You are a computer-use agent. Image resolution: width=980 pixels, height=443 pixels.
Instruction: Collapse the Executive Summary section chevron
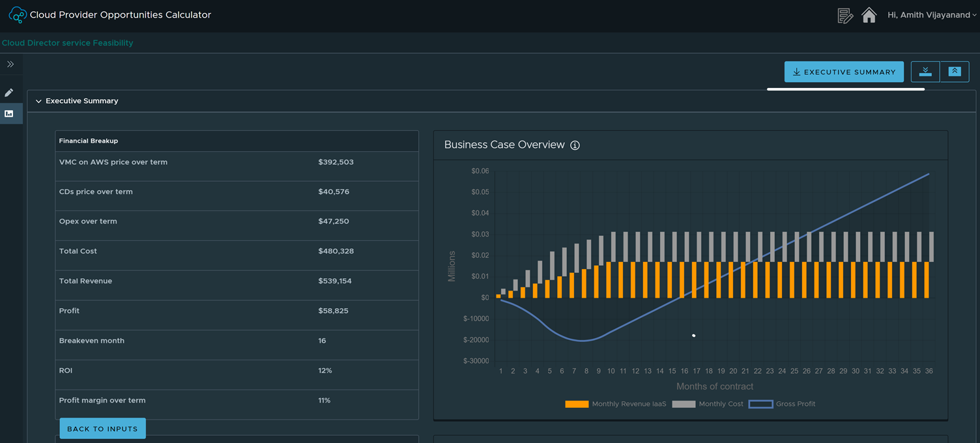pyautogui.click(x=38, y=101)
